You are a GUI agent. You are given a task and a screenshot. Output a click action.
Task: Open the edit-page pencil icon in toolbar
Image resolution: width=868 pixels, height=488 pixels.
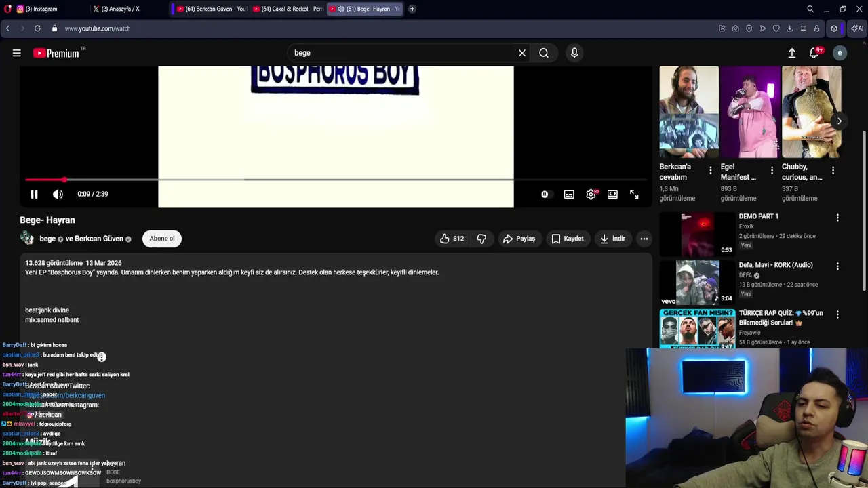[722, 28]
